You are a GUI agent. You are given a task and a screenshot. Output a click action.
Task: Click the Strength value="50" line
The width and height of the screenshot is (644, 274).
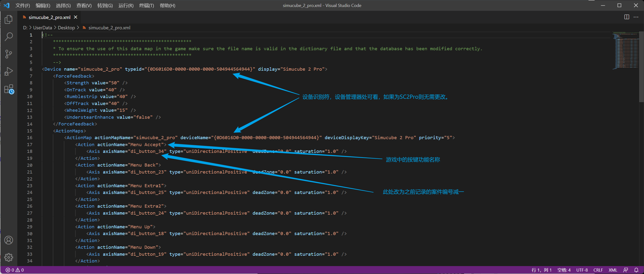point(96,83)
